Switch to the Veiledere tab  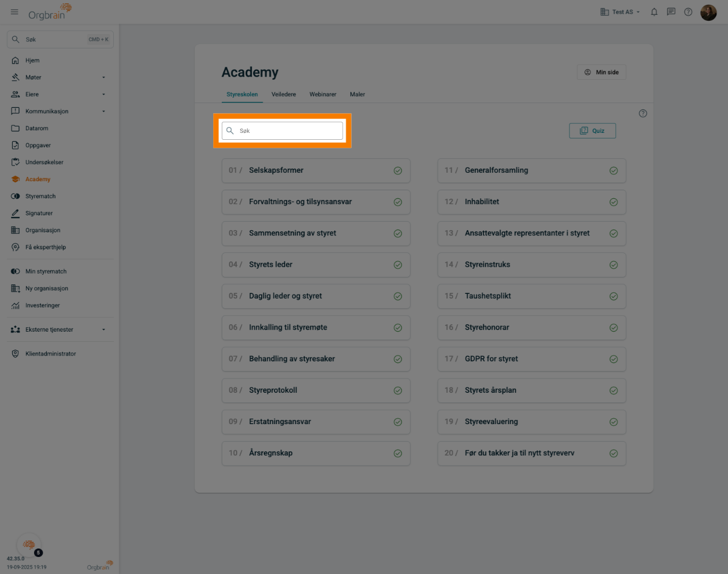(283, 94)
